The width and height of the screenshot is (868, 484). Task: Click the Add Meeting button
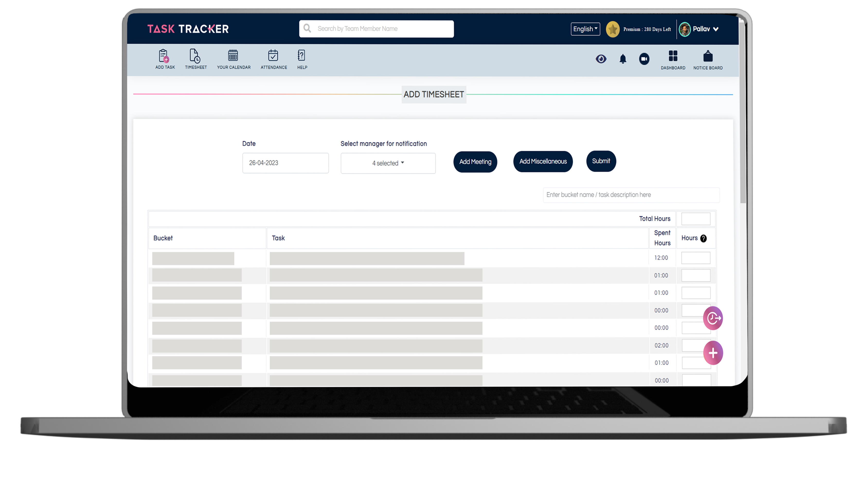[x=475, y=162]
